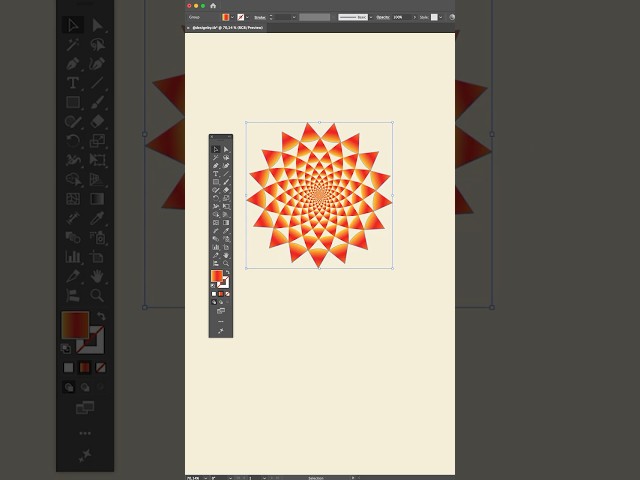Image resolution: width=640 pixels, height=480 pixels.
Task: Open fill color dropdown in control bar
Action: pos(232,17)
